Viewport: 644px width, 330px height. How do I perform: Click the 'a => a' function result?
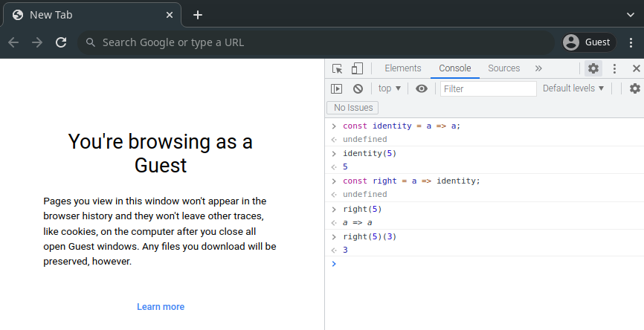click(357, 222)
